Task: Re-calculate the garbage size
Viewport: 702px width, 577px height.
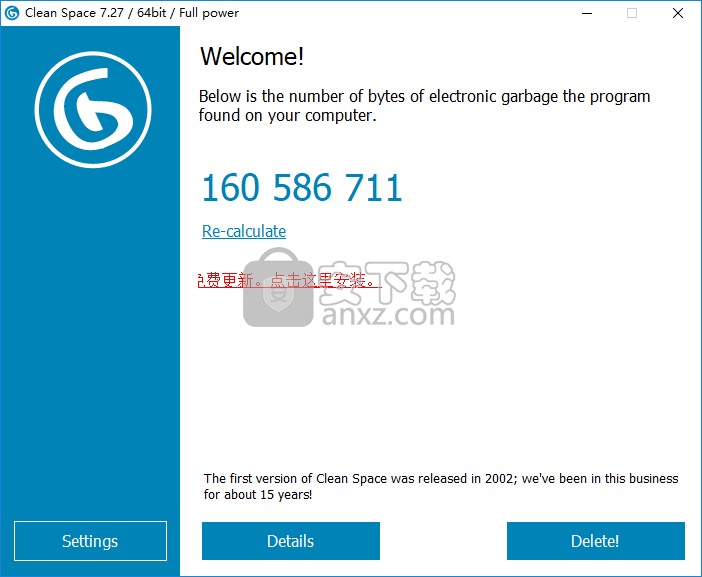Action: [244, 231]
